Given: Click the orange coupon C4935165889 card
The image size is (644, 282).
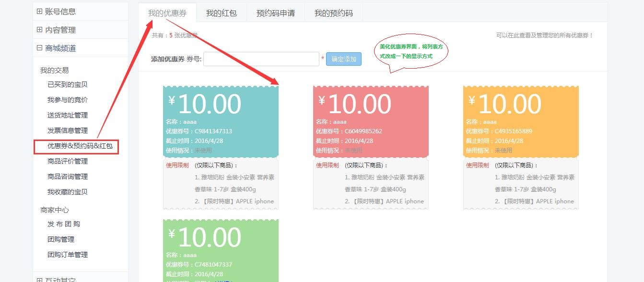Looking at the screenshot, I should click(x=521, y=121).
